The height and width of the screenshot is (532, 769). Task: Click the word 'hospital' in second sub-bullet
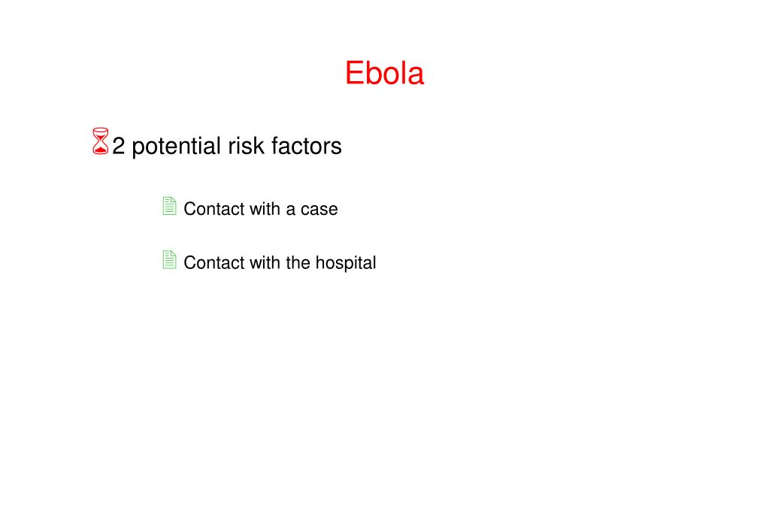[x=346, y=263]
